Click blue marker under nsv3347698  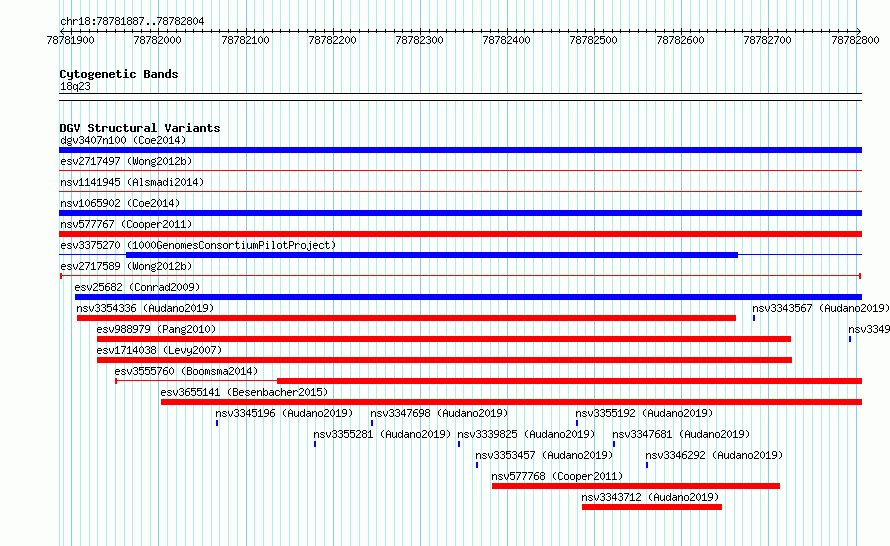372,423
